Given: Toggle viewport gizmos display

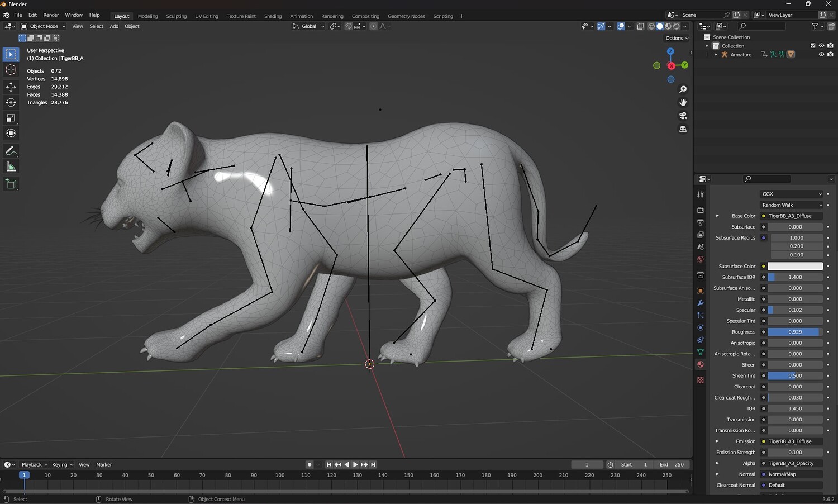Looking at the screenshot, I should (x=601, y=26).
